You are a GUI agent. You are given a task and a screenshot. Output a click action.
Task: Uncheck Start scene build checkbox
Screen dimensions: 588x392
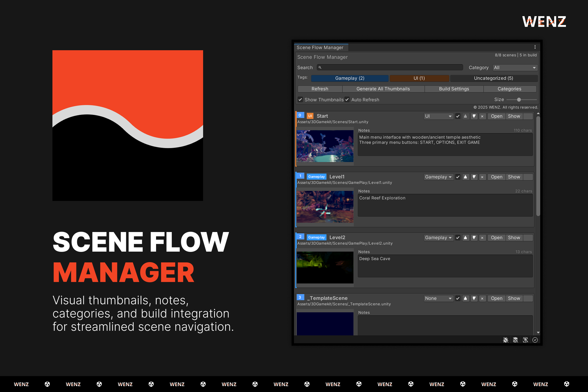[458, 116]
